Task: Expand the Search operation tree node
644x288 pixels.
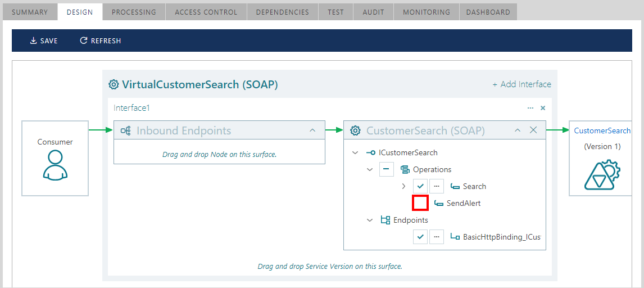Action: point(403,186)
